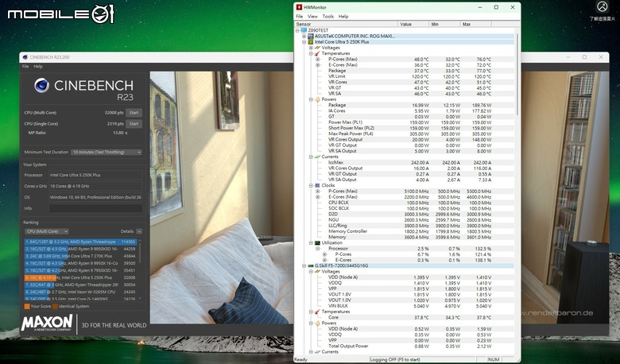Expand P-Cores (Max) under Temperatures
The image size is (620, 364).
point(317,60)
